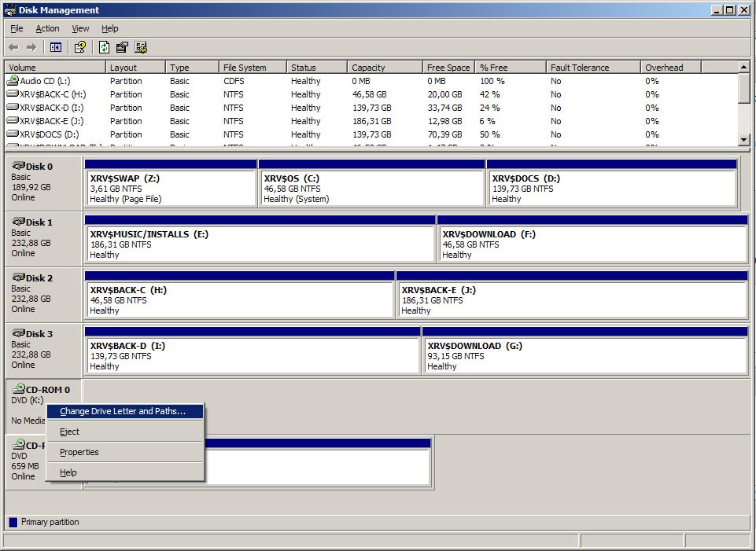The height and width of the screenshot is (551, 756).
Task: Click the Back arrow in the toolbar
Action: click(14, 47)
